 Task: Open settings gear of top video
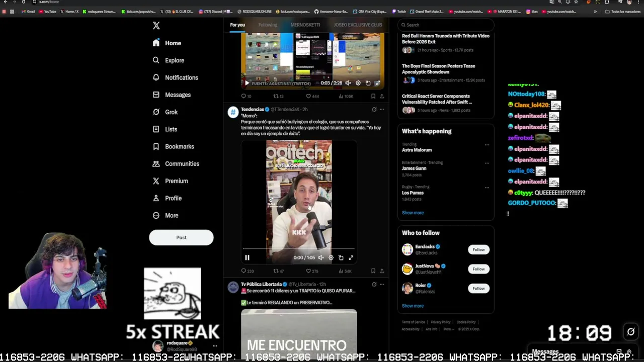click(358, 83)
